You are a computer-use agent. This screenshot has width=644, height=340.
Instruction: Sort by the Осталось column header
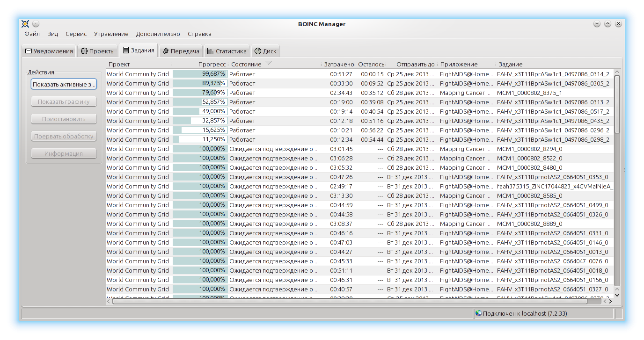point(371,64)
